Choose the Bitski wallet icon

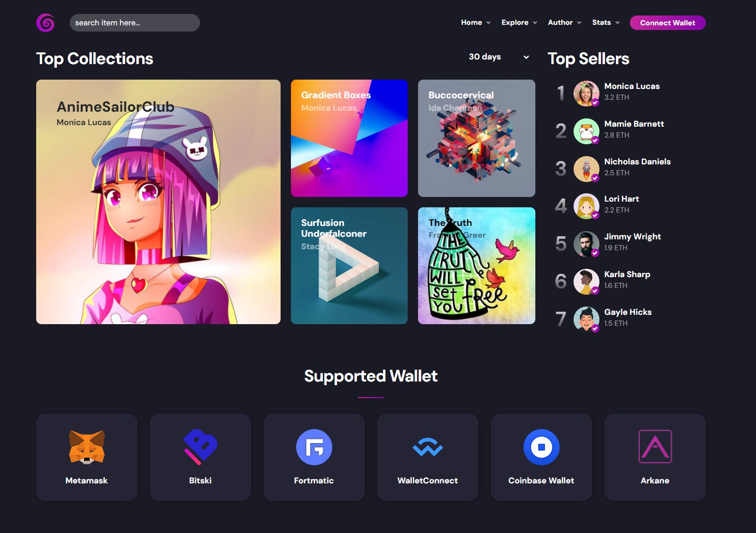coord(200,447)
